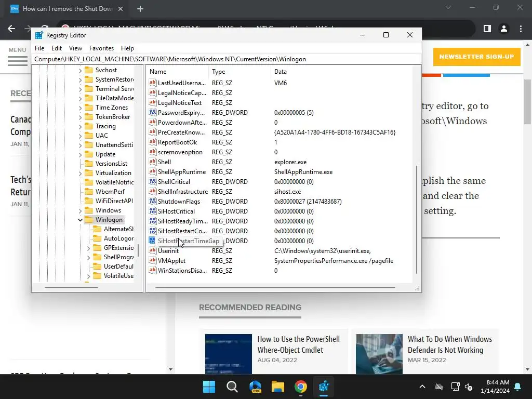The image size is (532, 399).
Task: Click the Registry Editor title bar icon
Action: pyautogui.click(x=39, y=35)
